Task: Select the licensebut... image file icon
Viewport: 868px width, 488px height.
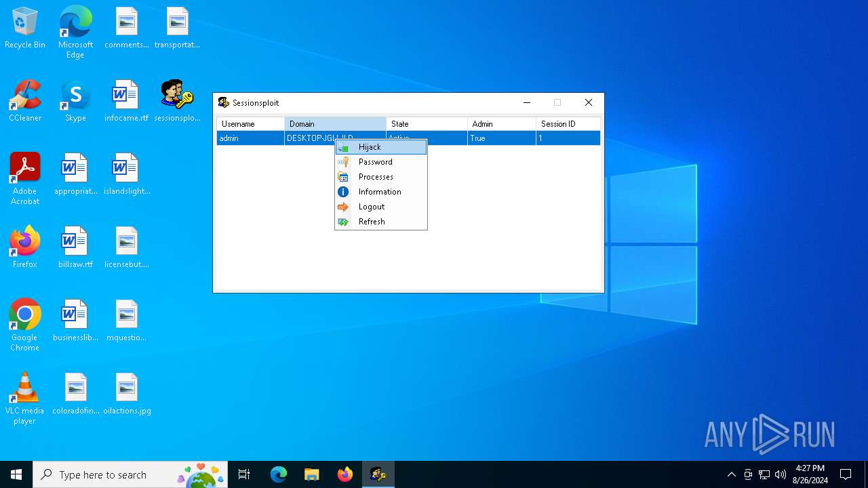Action: [126, 247]
